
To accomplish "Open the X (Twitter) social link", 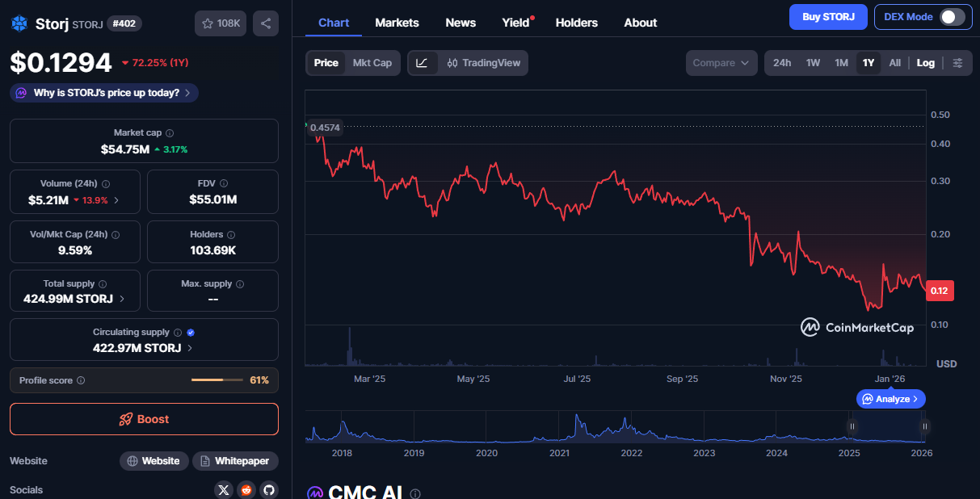I will click(x=224, y=490).
